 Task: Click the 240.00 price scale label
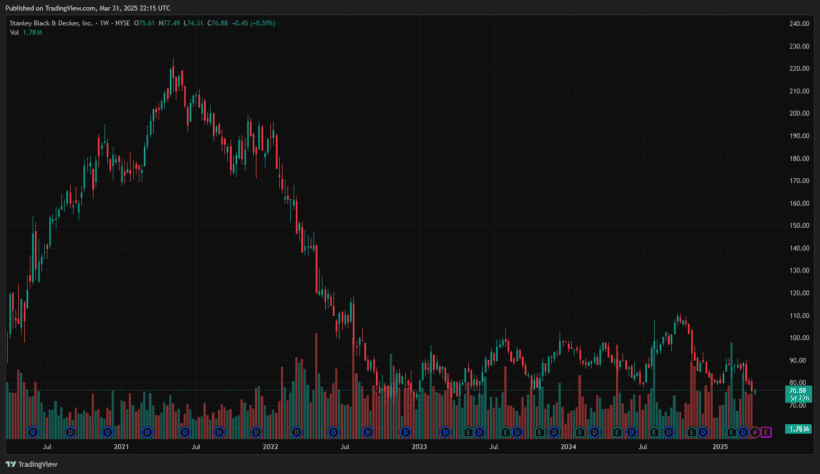tap(798, 23)
